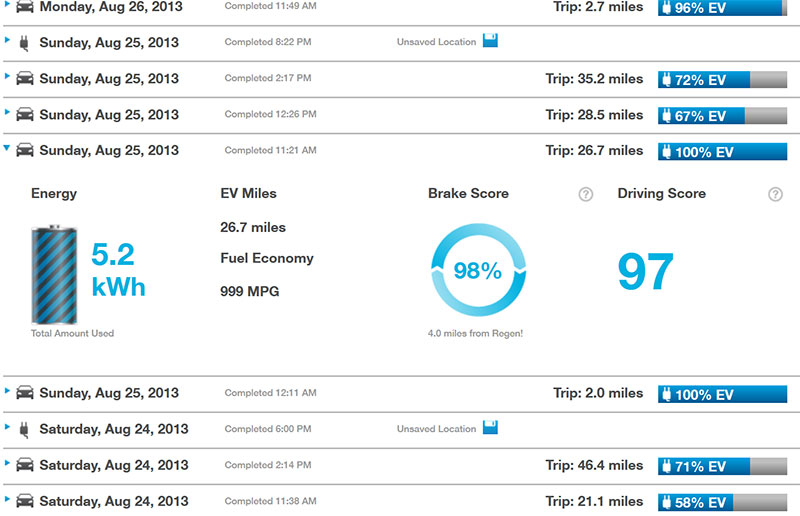Expand the Monday, Aug 26 trip row
Image resolution: width=800 pixels, height=516 pixels.
click(8, 5)
